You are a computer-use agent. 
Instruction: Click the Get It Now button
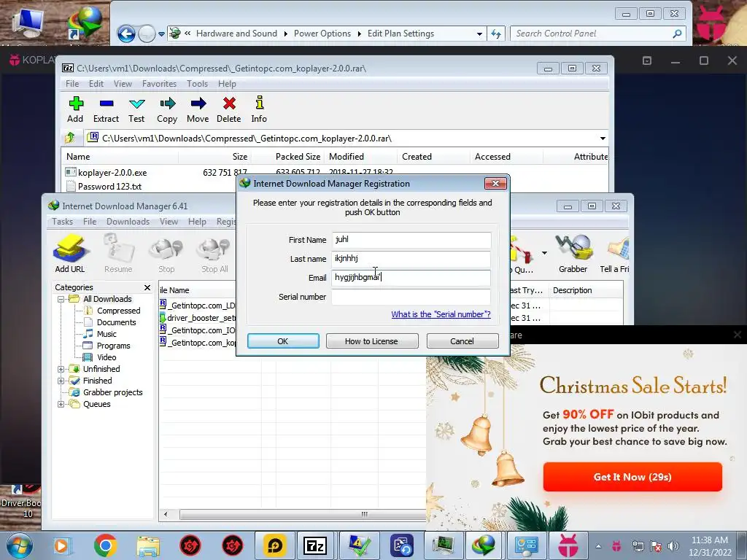click(x=632, y=477)
